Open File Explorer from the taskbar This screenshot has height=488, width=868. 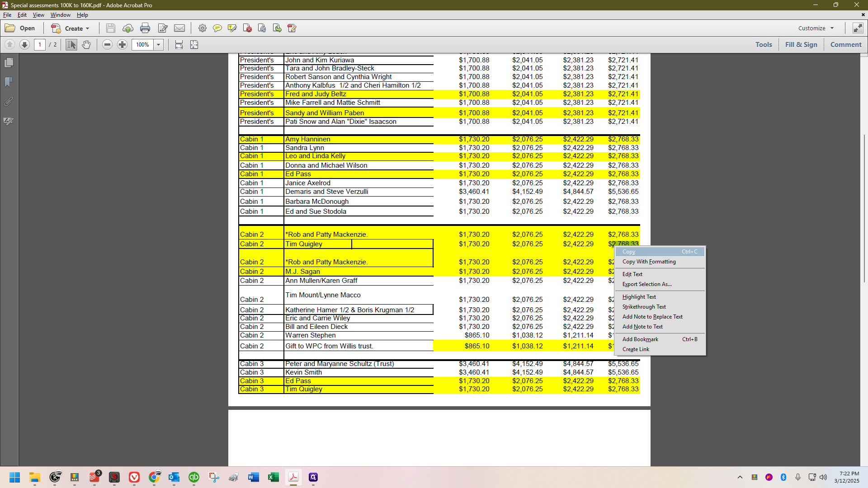[35, 477]
